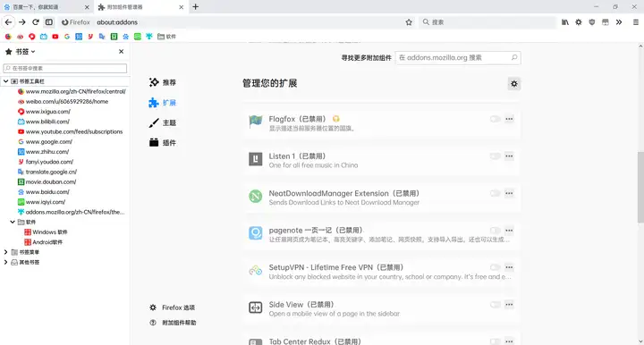Open more options for SetupVPN
Viewport: 644px width, 345px height.
(509, 267)
